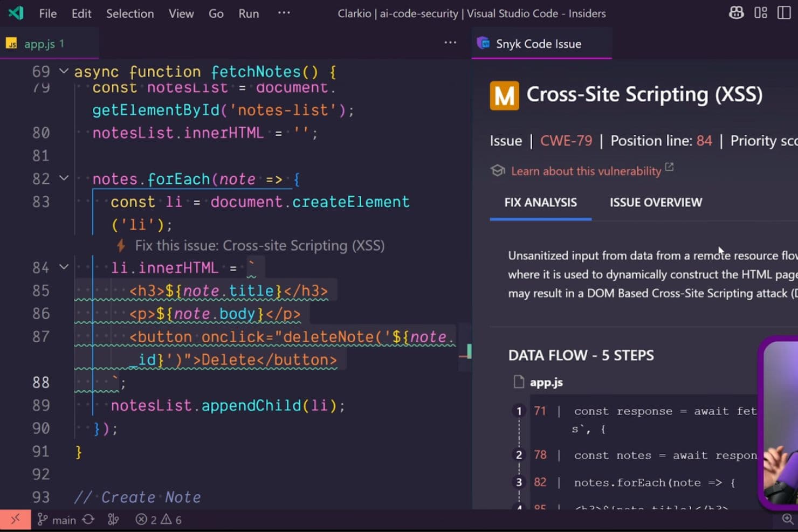Click the main branch icon in status bar

click(42, 520)
